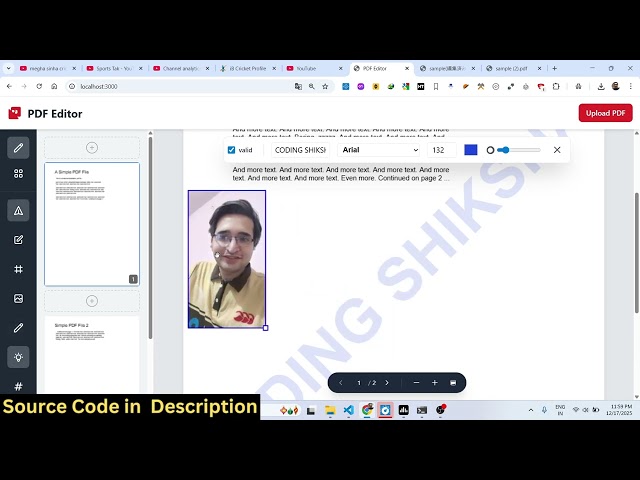Open Chrome three-dot menu
Screen dimensions: 640x480
click(631, 87)
